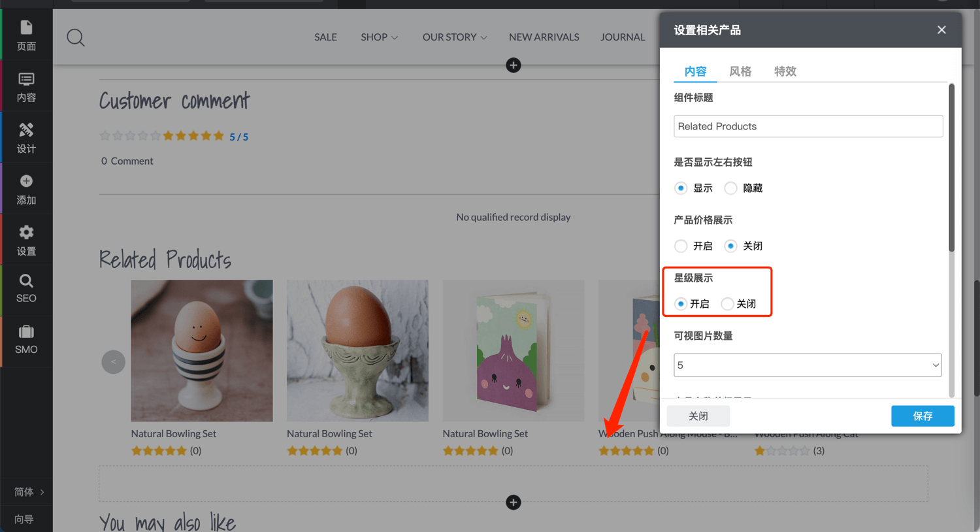Open the SEO sidebar tool
The width and height of the screenshot is (980, 532).
click(26, 288)
